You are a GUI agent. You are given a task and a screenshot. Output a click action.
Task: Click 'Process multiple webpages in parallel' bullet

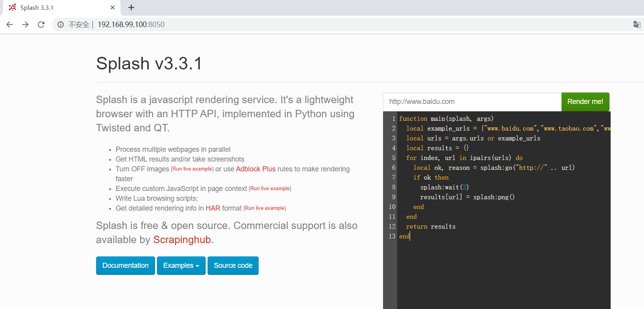(x=173, y=149)
